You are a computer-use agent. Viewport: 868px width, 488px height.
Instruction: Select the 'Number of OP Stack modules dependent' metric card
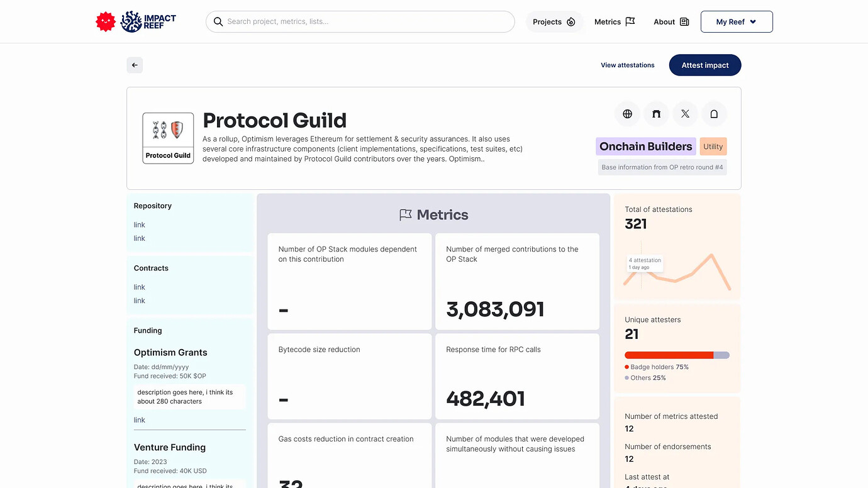(x=350, y=282)
